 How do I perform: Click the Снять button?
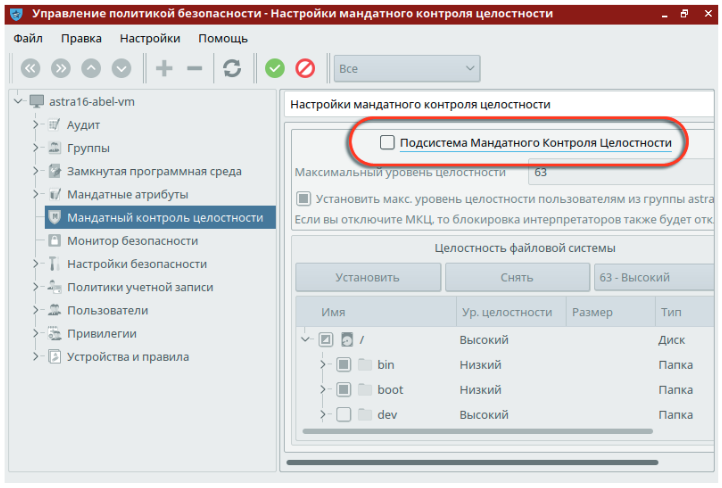517,277
